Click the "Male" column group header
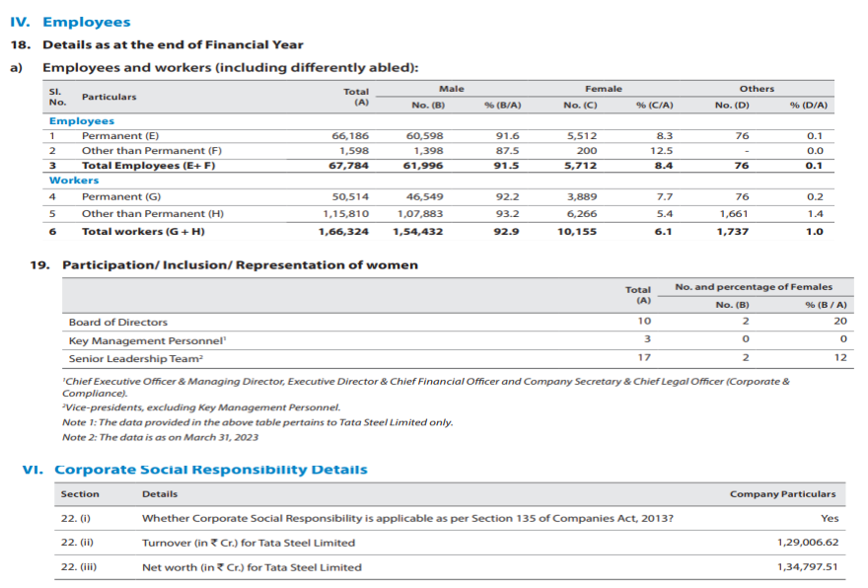Screen dimensions: 868x588 (452, 89)
